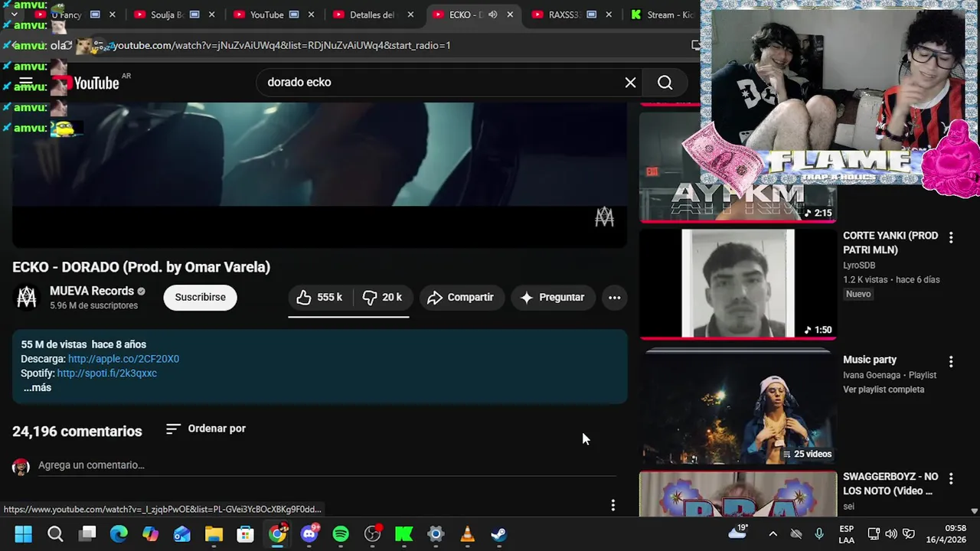The width and height of the screenshot is (980, 551).
Task: Open OBS Studio from the taskbar
Action: (x=373, y=534)
